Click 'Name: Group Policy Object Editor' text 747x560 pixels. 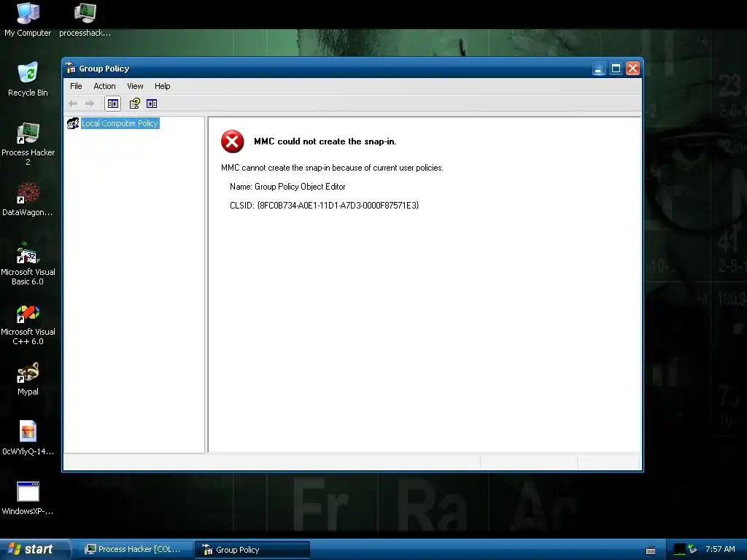coord(287,187)
